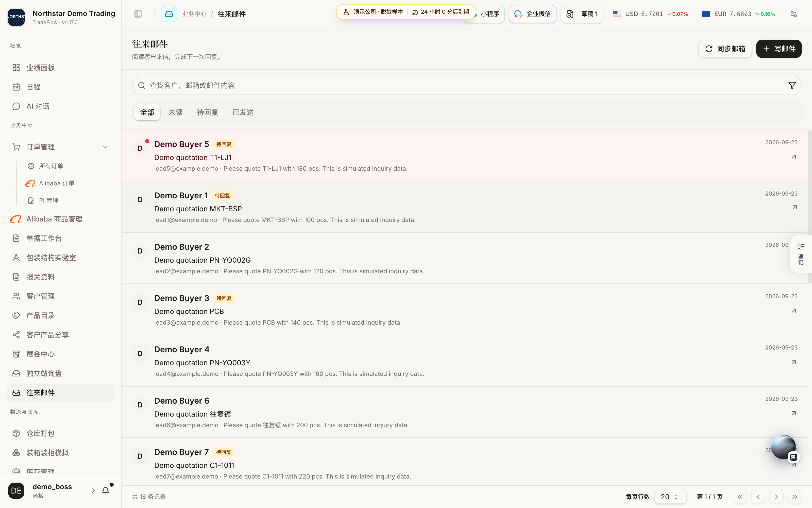Open the 企业微信 button in header
This screenshot has height=508, width=812.
click(533, 14)
